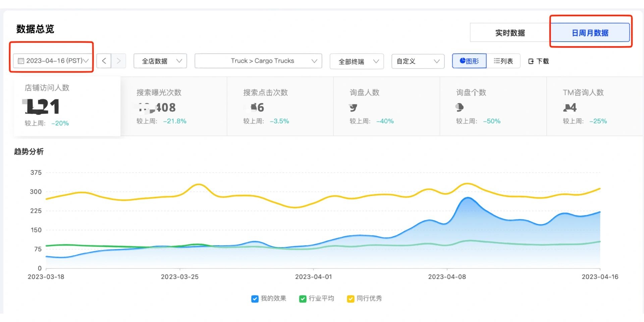
Task: Click the 375 y-axis label
Action: tap(36, 172)
